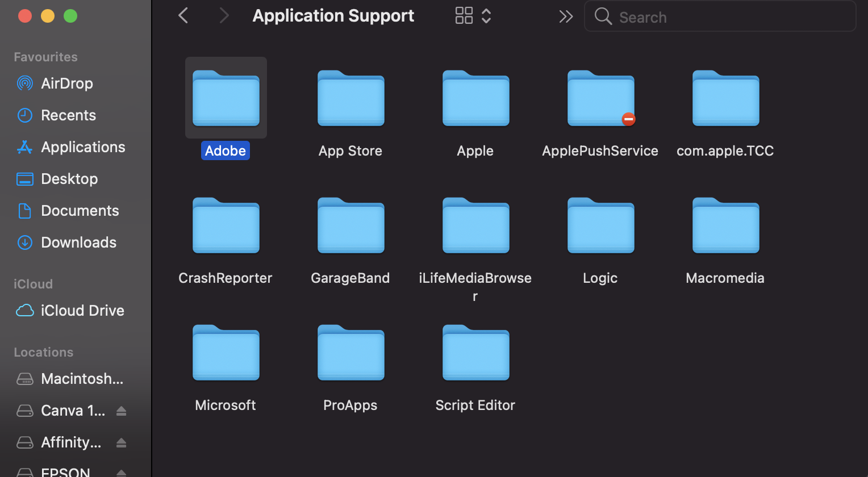Screen dimensions: 868x477
Task: Click the Search field
Action: [720, 16]
